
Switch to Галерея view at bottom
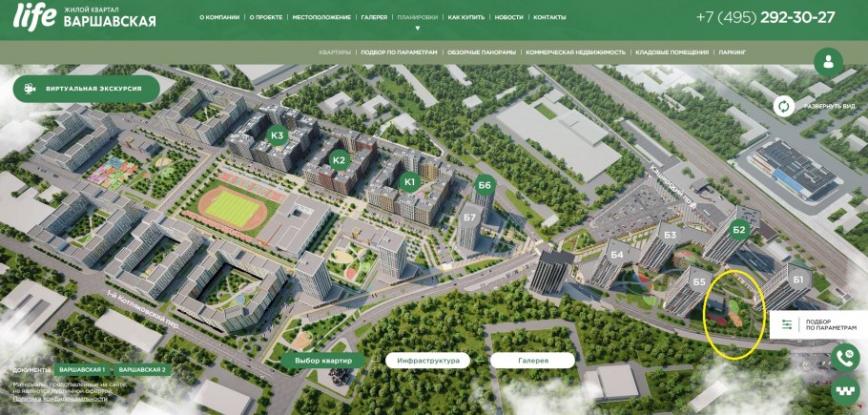532,361
